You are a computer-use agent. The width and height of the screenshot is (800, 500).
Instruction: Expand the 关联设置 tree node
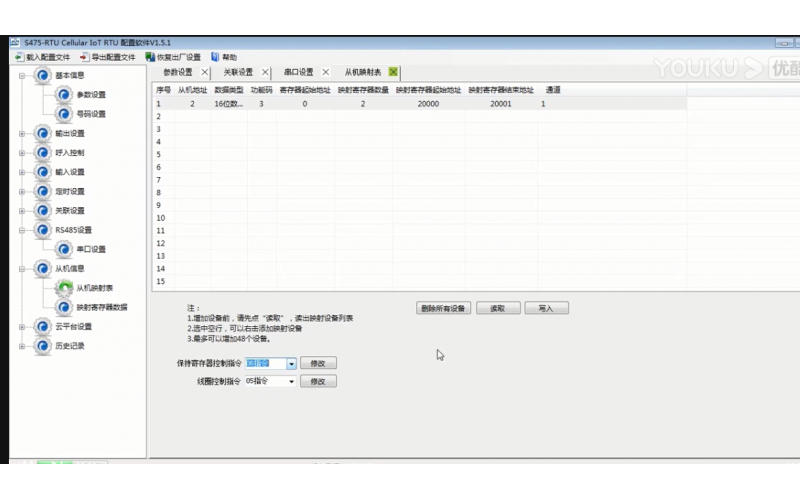22,211
